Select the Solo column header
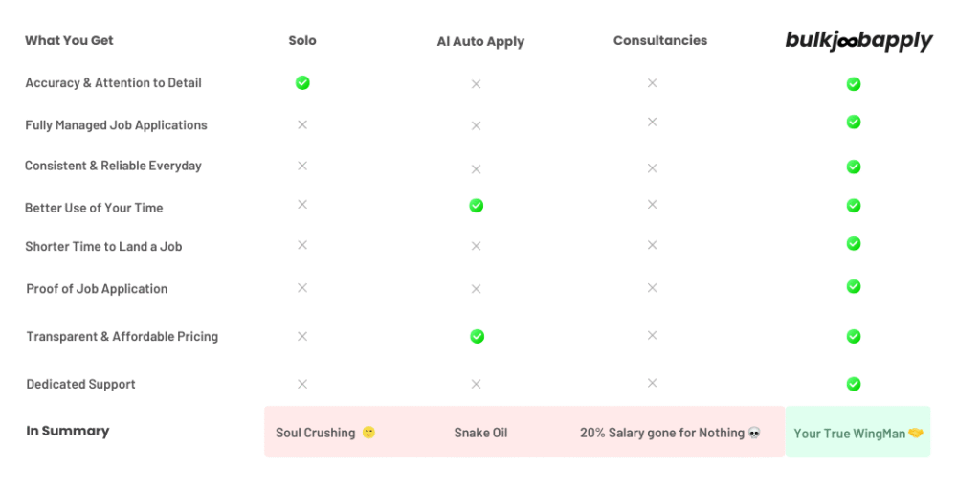Screen dimensions: 980x491 point(302,41)
